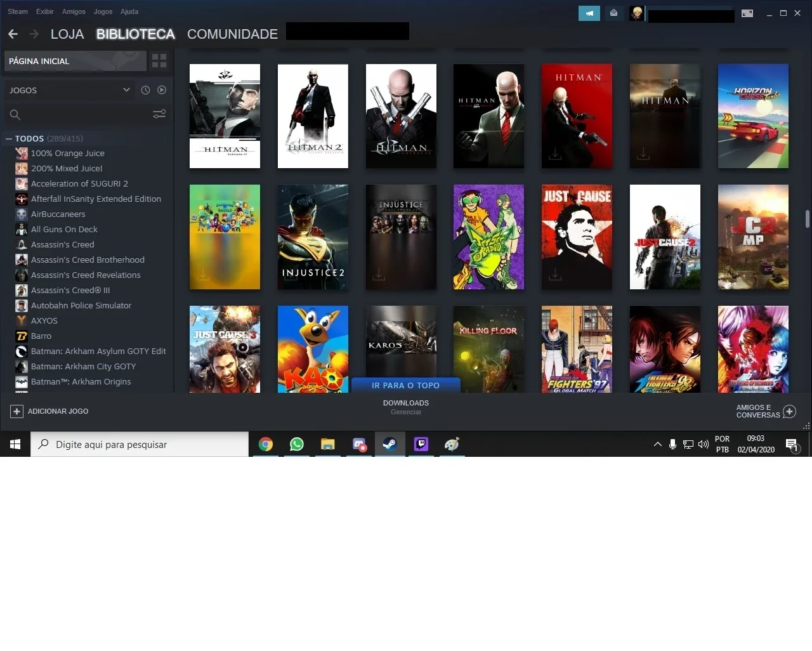Screen dimensions: 812x651
Task: Open Horizon Chase Turbo cover
Action: pyautogui.click(x=753, y=116)
